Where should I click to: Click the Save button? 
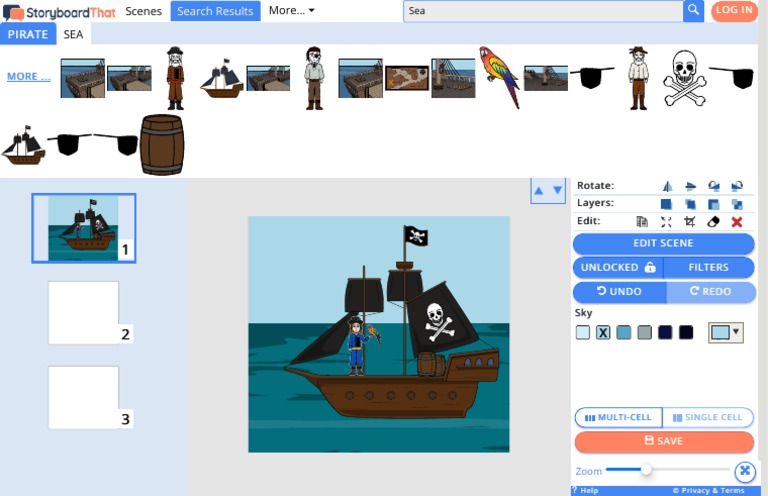click(664, 441)
